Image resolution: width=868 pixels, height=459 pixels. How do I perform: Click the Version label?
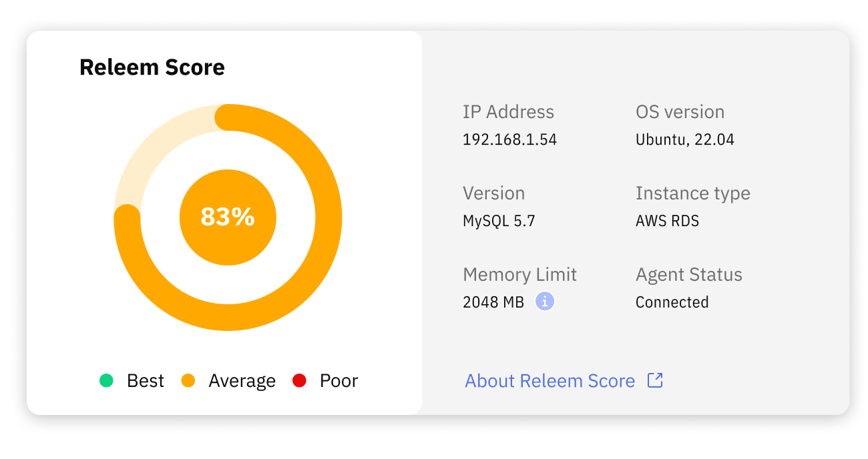493,193
